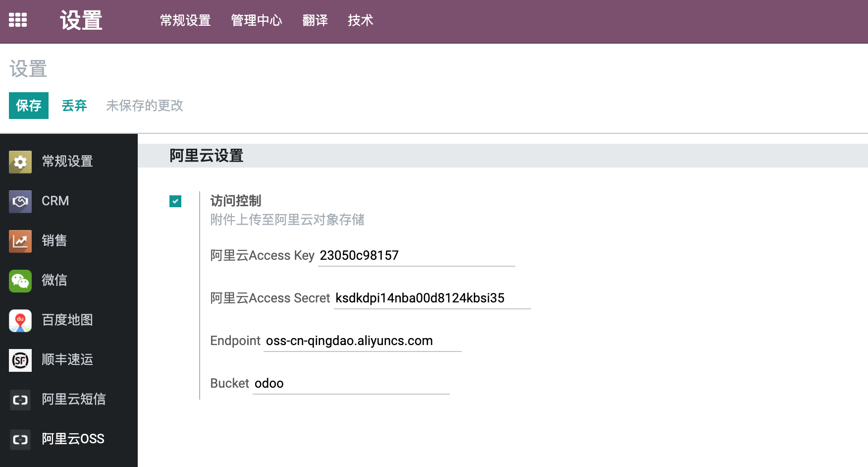The image size is (868, 467).
Task: Open CRM settings from sidebar
Action: 20,201
